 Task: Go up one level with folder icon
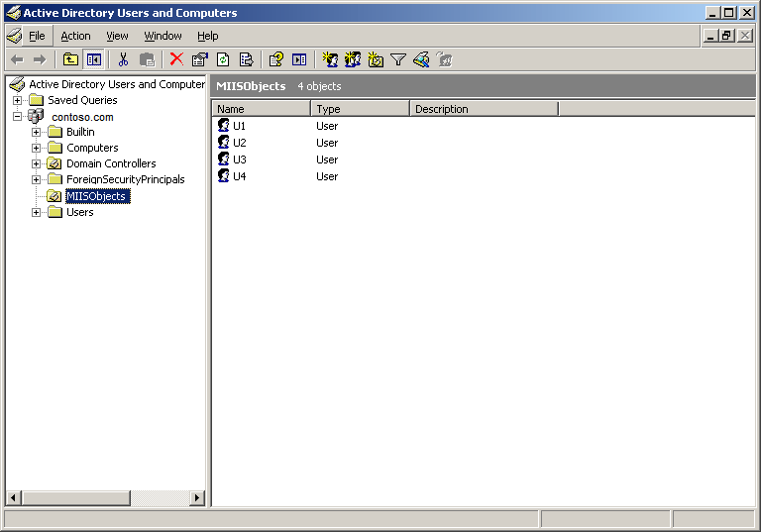71,59
